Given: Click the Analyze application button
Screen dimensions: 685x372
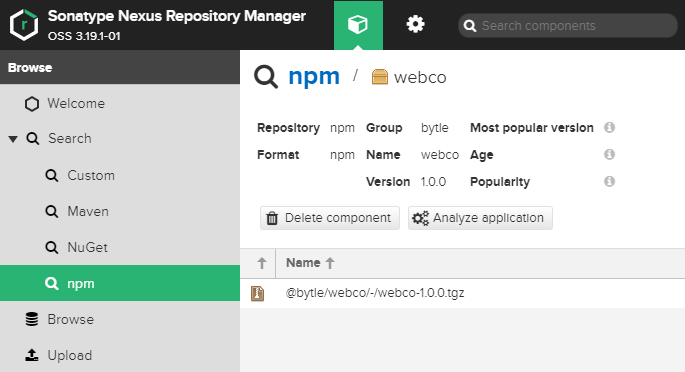Looking at the screenshot, I should coord(480,218).
